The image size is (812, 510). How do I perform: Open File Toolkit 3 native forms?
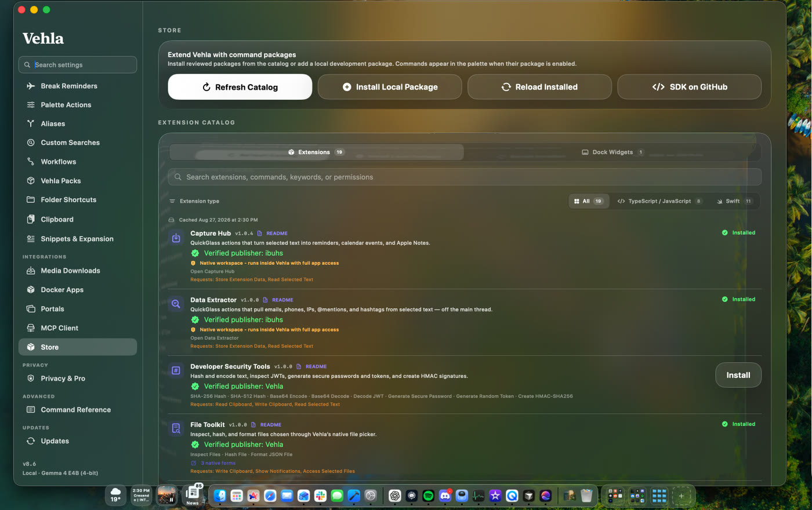click(213, 463)
